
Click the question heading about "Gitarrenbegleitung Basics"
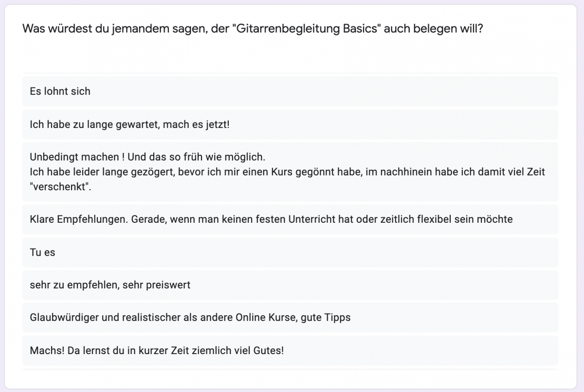pyautogui.click(x=253, y=28)
